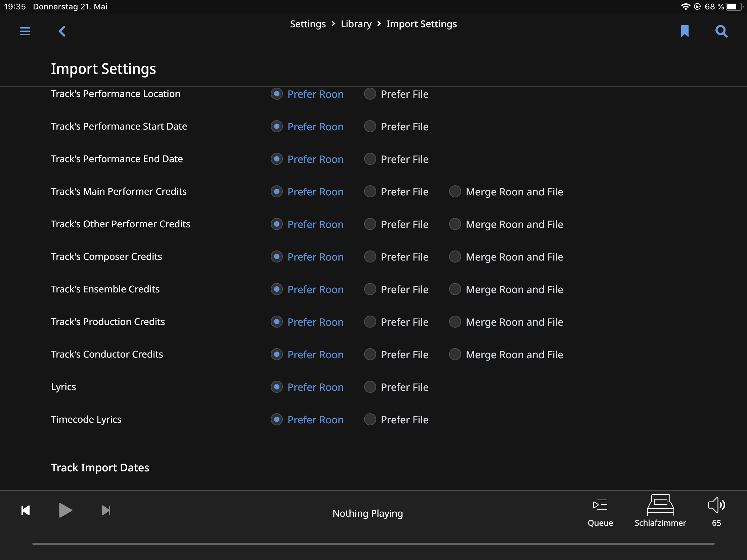The image size is (747, 560).
Task: Select Prefer Roon for Track's Conductor Credits
Action: 307,355
